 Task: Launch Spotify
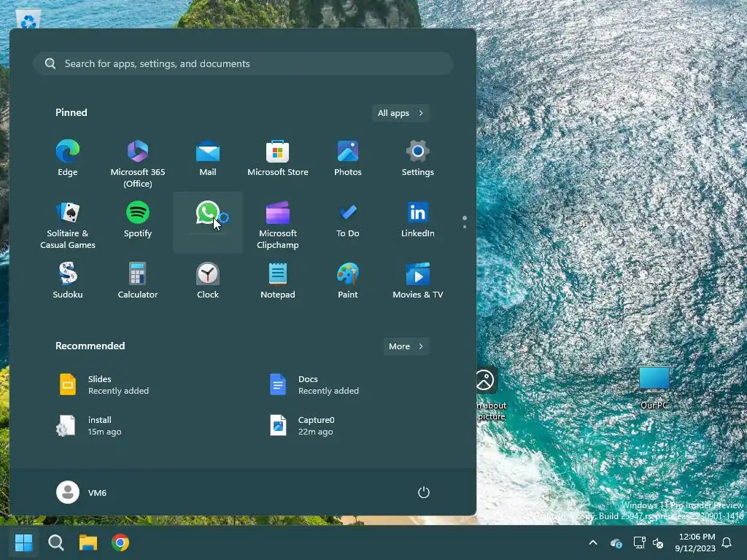pos(138,220)
